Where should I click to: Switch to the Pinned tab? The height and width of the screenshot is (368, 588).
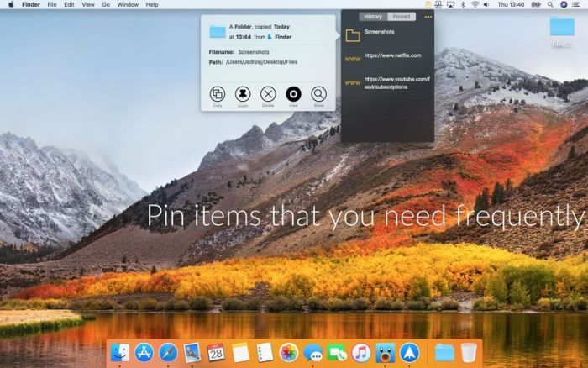point(402,17)
